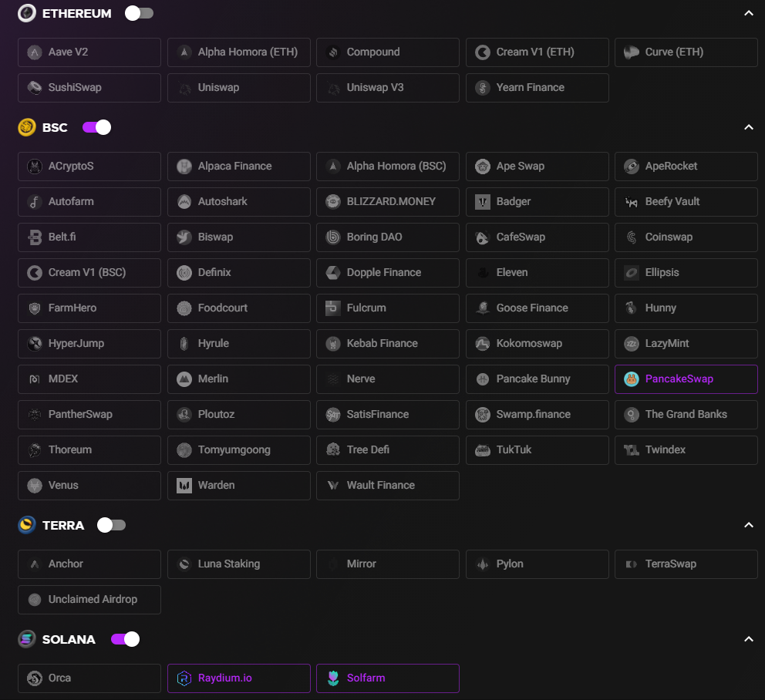Collapse the Solana section chevron
This screenshot has width=765, height=700.
748,639
